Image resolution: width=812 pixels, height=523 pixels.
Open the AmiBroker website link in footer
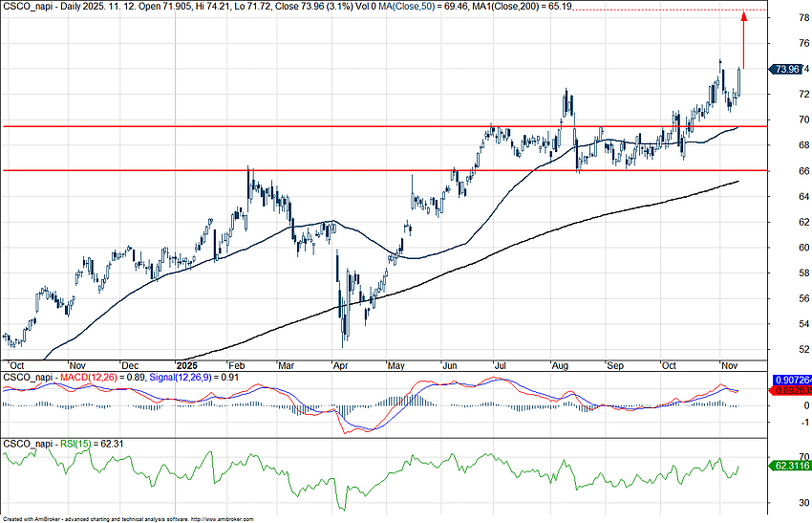coord(222,518)
